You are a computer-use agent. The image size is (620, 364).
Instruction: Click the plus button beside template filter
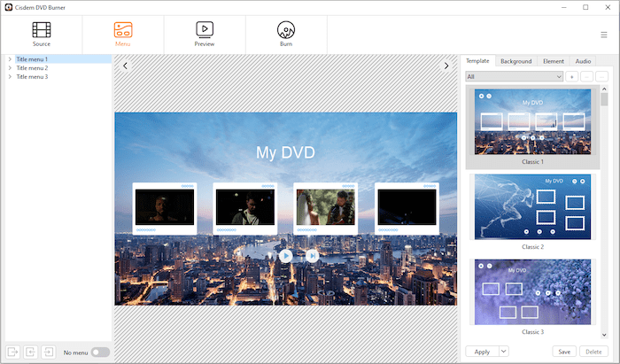572,77
